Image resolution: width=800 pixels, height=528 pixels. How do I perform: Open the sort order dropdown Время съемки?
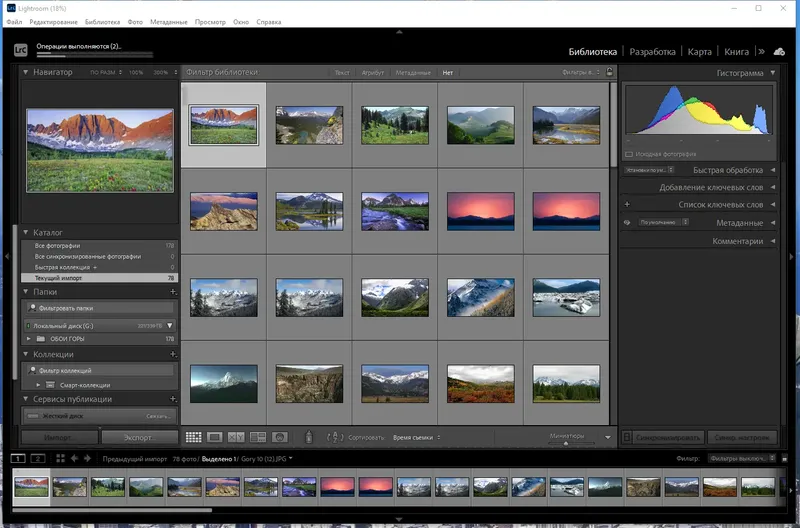tap(414, 438)
